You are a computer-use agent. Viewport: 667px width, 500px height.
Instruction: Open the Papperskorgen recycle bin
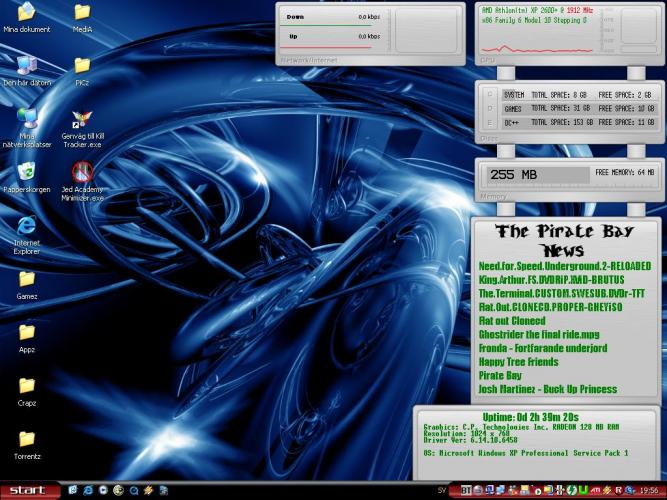pos(27,170)
